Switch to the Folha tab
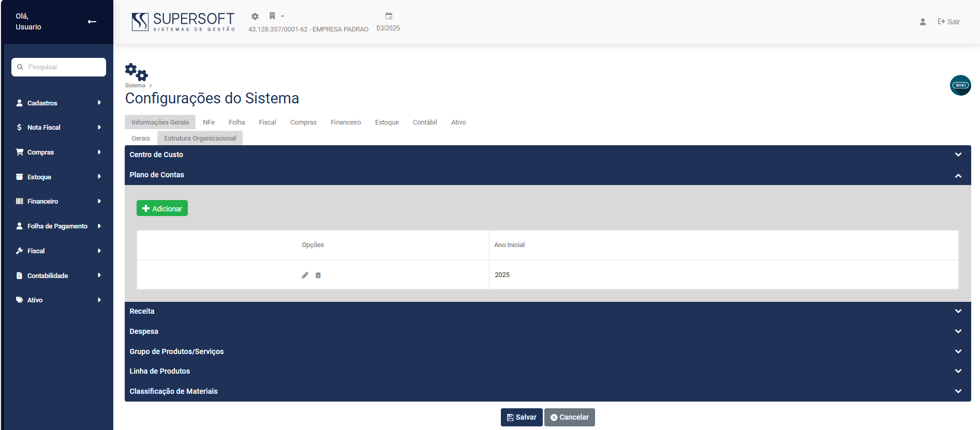This screenshot has width=980, height=430. 237,122
